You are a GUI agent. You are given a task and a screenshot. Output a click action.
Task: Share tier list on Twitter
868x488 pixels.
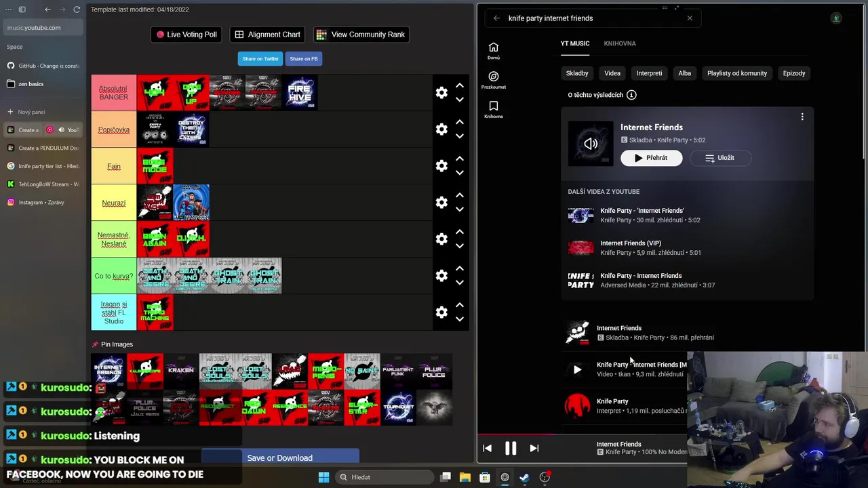coord(260,59)
